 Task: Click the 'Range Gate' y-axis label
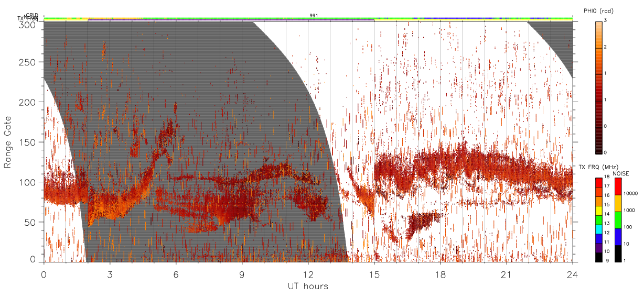click(8, 141)
